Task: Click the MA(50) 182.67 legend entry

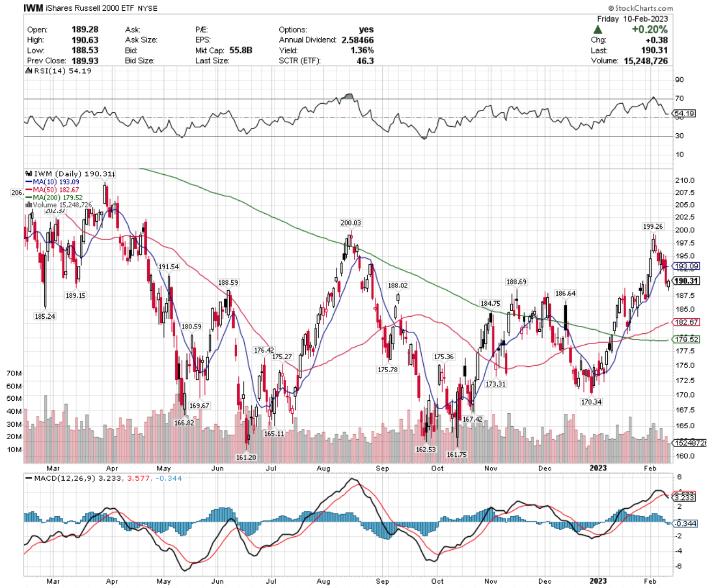Action: (x=52, y=190)
